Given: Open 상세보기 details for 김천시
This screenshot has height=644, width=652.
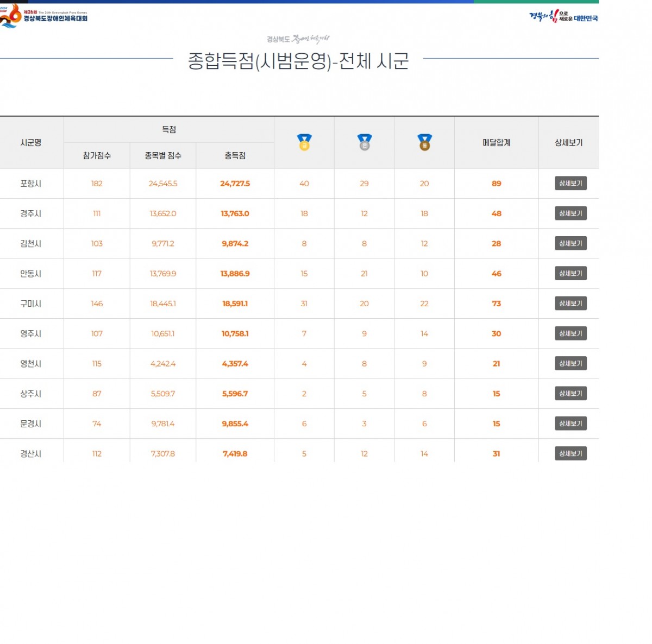Looking at the screenshot, I should pos(570,244).
